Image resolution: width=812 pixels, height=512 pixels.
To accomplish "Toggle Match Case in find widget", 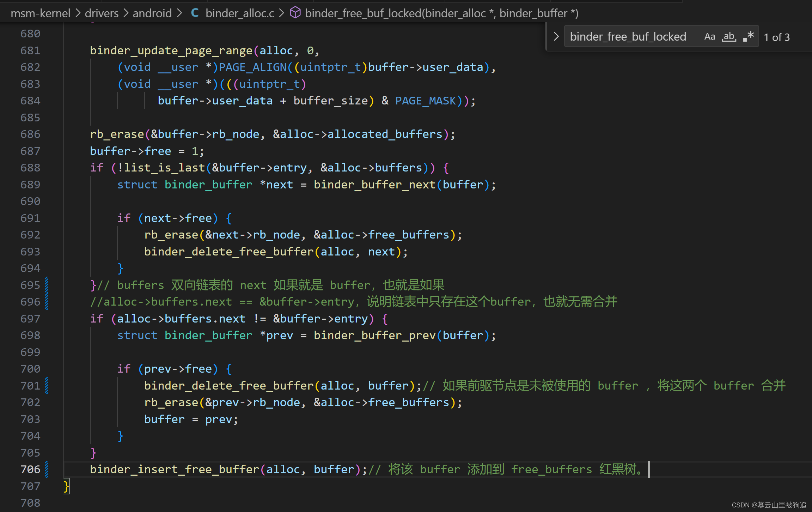I will coord(709,37).
